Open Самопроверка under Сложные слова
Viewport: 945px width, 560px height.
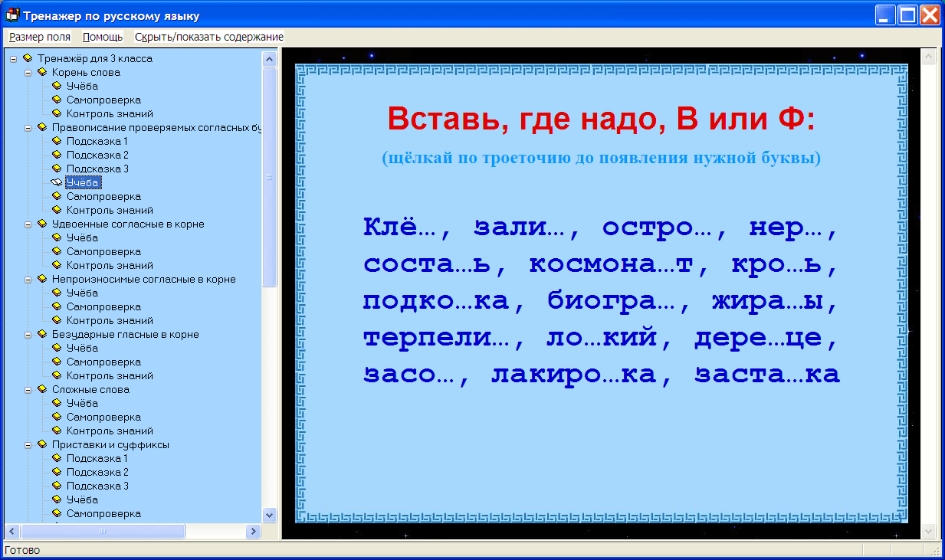[103, 417]
